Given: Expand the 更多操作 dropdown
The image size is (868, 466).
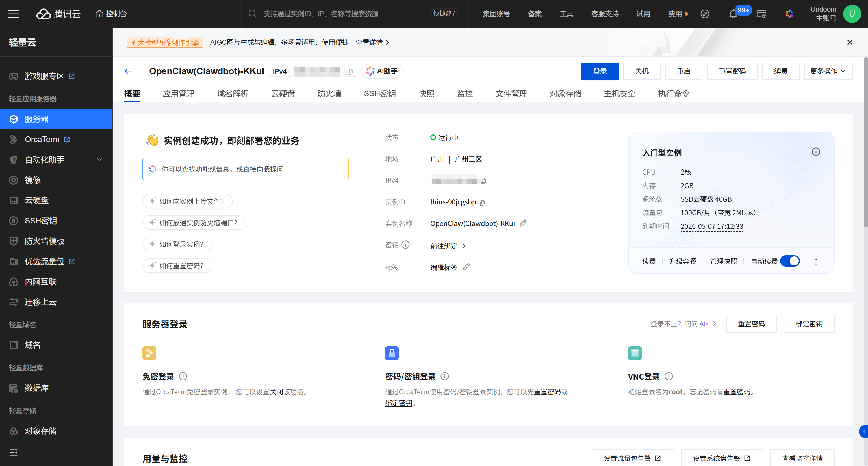Looking at the screenshot, I should coord(828,71).
